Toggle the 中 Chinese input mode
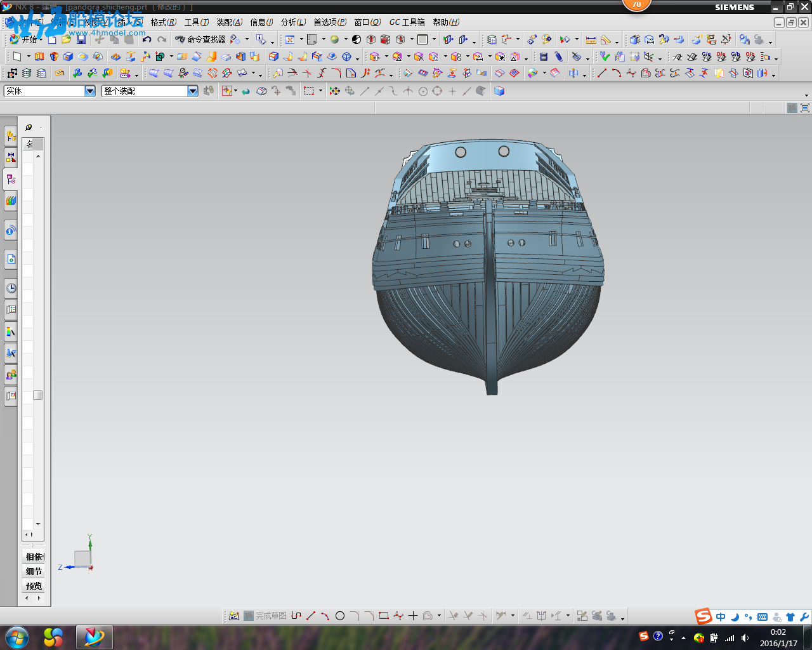 click(721, 617)
